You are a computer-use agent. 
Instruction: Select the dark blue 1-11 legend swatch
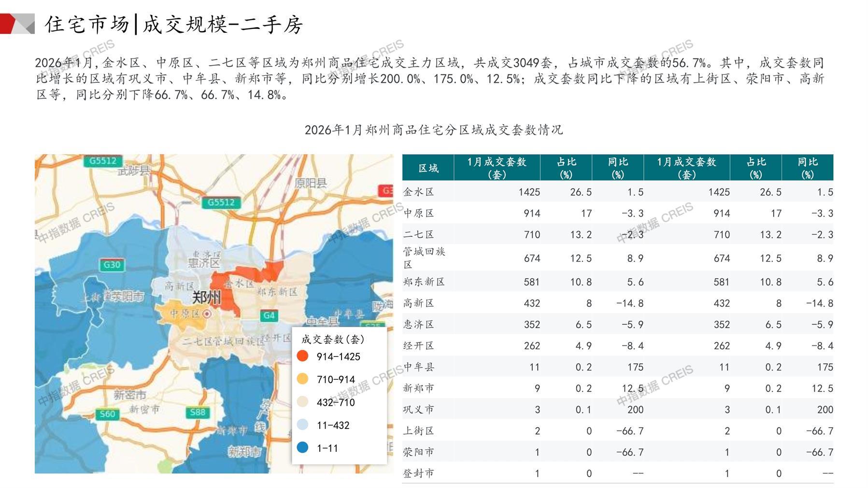pos(303,448)
